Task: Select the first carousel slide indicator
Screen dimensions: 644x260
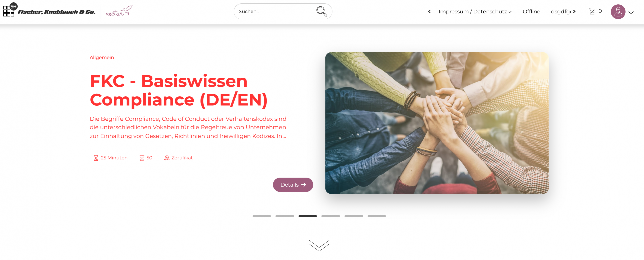Action: tap(262, 216)
